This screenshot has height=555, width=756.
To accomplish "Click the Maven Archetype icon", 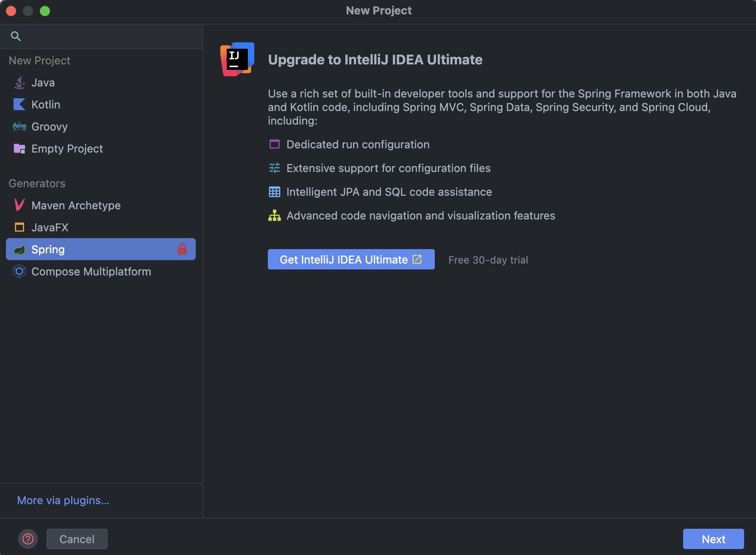I will pyautogui.click(x=19, y=205).
